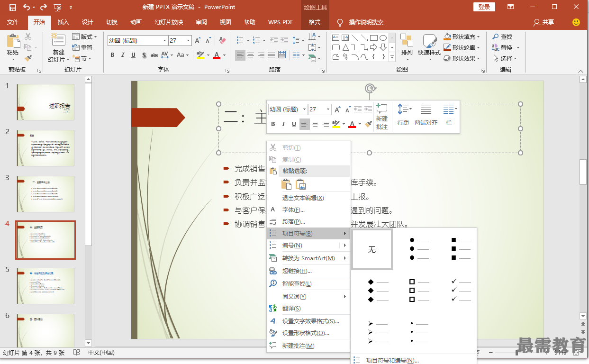Click the 中文(中国) language indicator
Image resolution: width=589 pixels, height=364 pixels.
click(x=101, y=353)
